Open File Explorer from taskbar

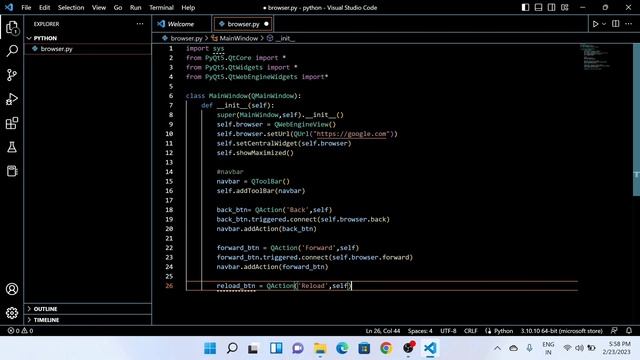pyautogui.click(x=320, y=348)
